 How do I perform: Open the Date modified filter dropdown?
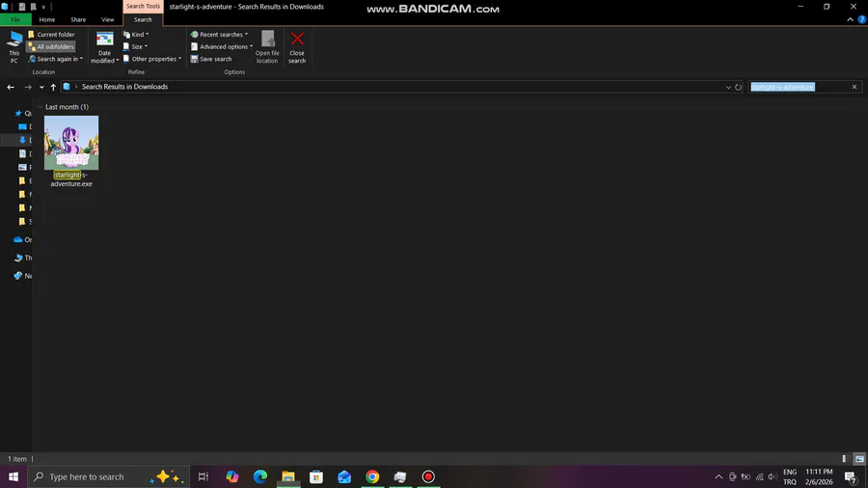pos(104,47)
